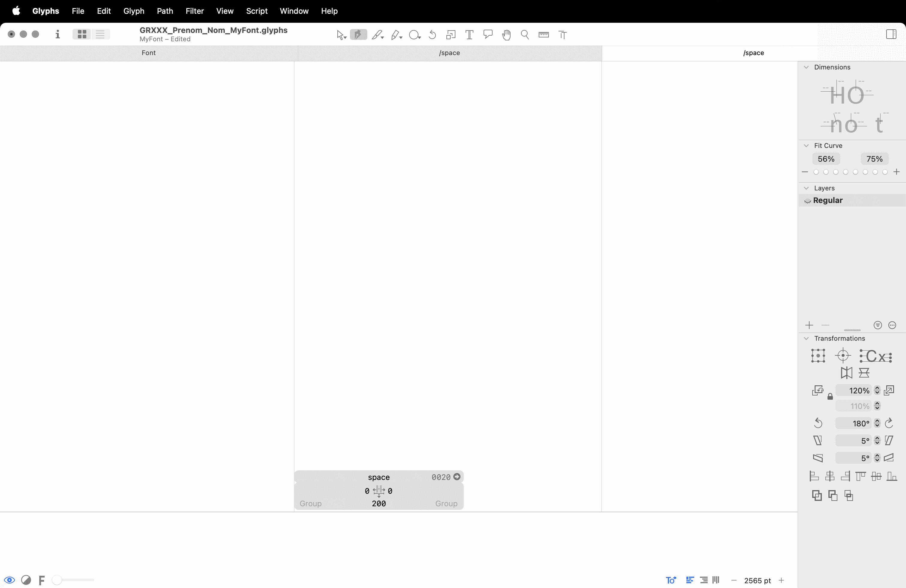Image resolution: width=906 pixels, height=588 pixels.
Task: Open glyph info arrow beside 0020
Action: click(457, 477)
